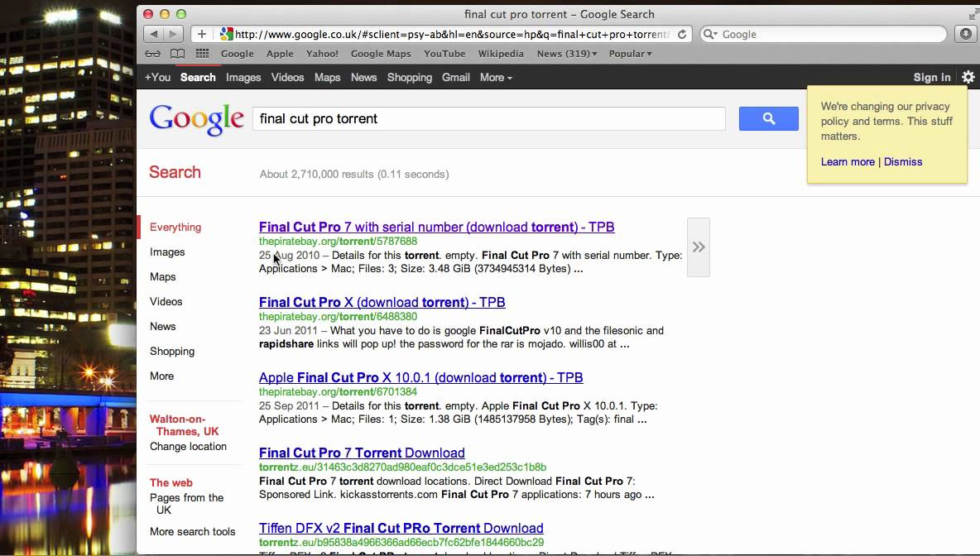Open Google bookmark in bookmarks bar
Image resolution: width=980 pixels, height=556 pixels.
[x=238, y=54]
